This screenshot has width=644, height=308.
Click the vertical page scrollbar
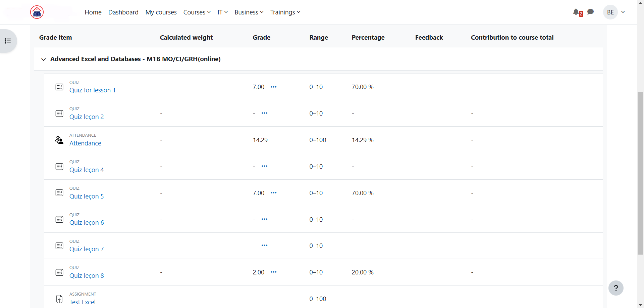point(640,168)
